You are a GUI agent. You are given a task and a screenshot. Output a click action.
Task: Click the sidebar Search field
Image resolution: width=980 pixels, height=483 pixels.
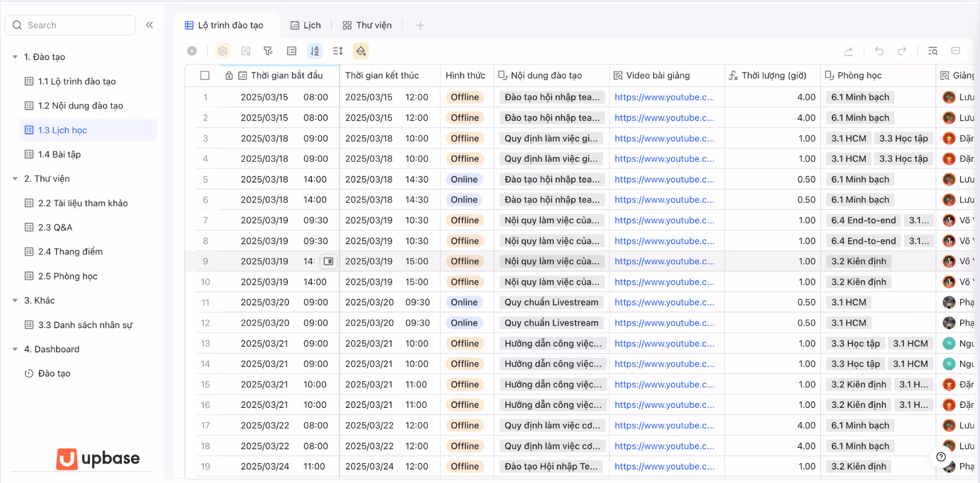point(70,25)
